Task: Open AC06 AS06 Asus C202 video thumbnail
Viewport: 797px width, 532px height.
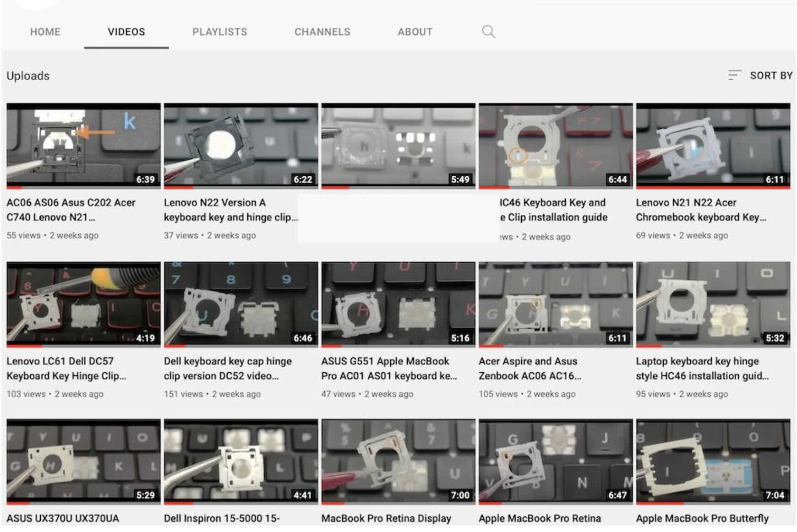Action: pyautogui.click(x=83, y=145)
